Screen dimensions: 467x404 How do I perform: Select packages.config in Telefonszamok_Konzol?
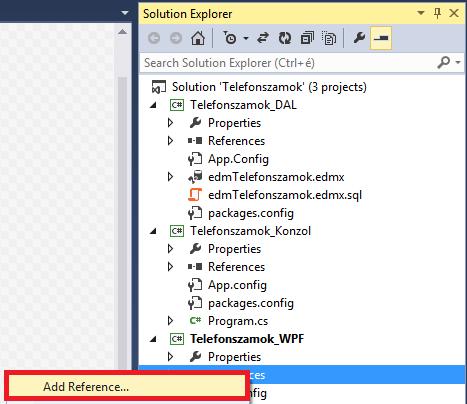[251, 303]
